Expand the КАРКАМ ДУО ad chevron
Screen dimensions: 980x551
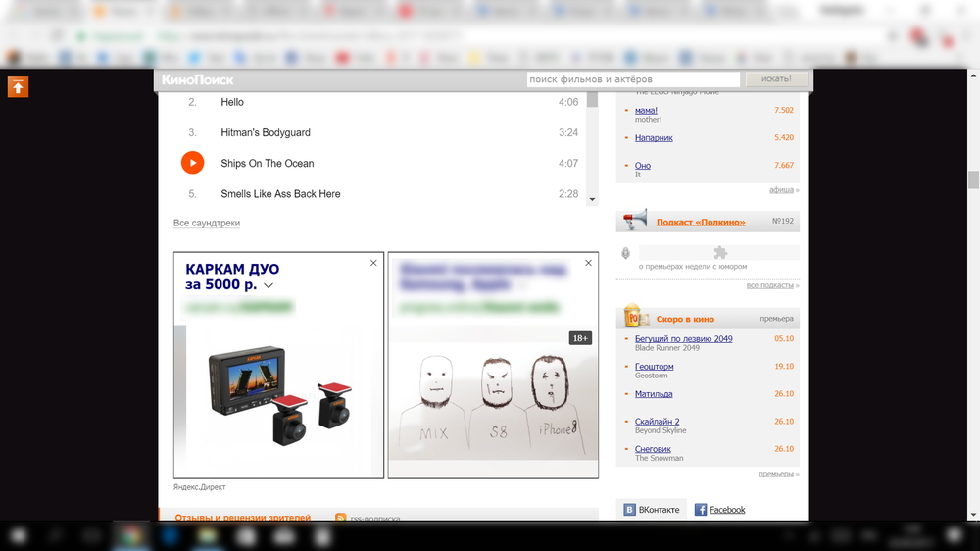[x=269, y=285]
